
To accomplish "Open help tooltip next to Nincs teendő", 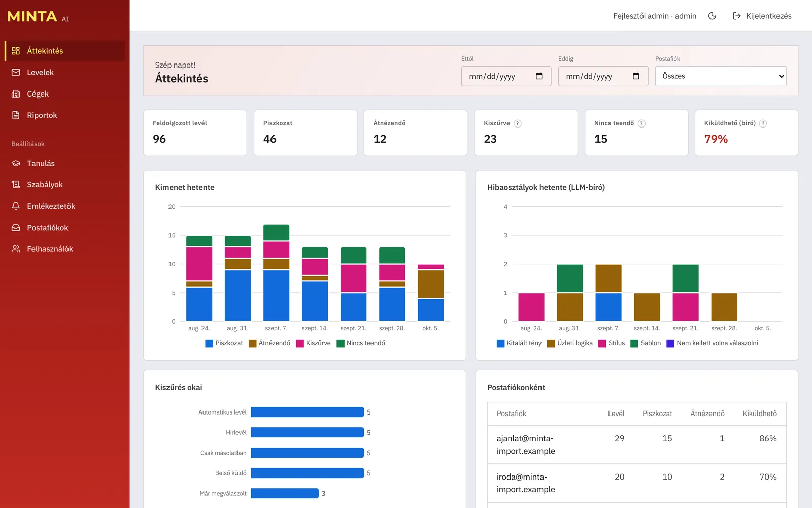I will click(x=641, y=123).
